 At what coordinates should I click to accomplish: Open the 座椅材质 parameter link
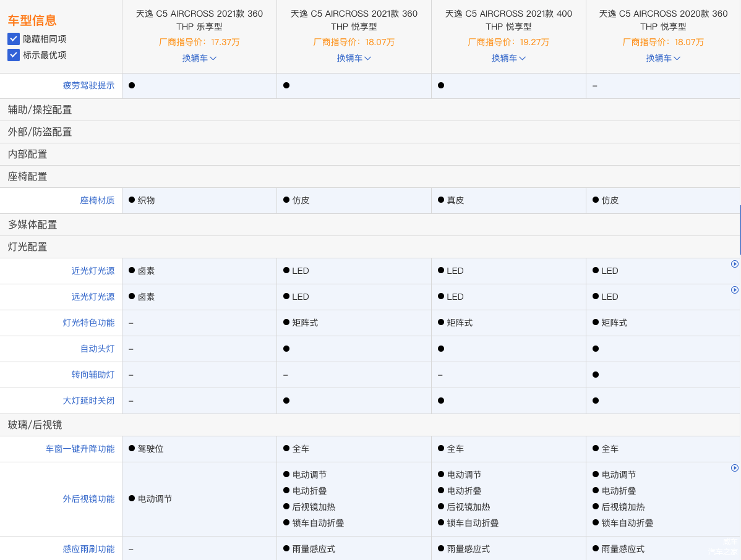97,200
